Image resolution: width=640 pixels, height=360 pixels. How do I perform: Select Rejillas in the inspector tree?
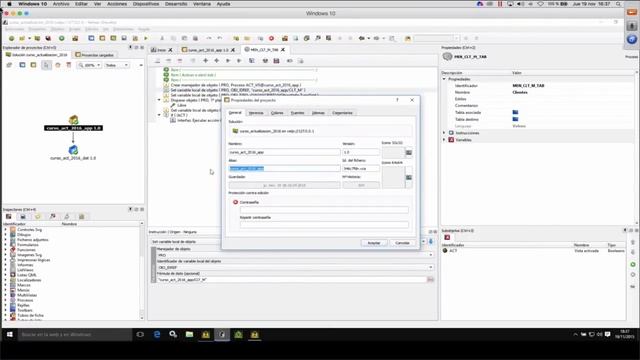(x=23, y=305)
